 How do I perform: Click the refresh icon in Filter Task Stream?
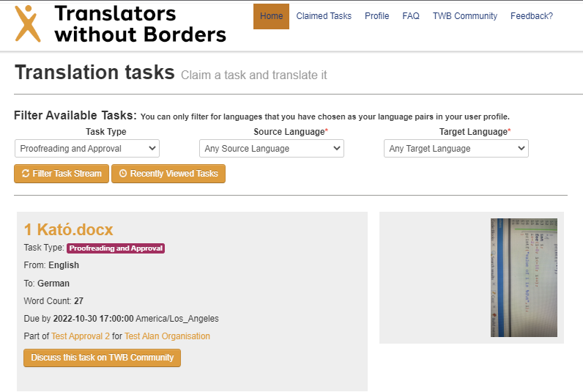(26, 174)
